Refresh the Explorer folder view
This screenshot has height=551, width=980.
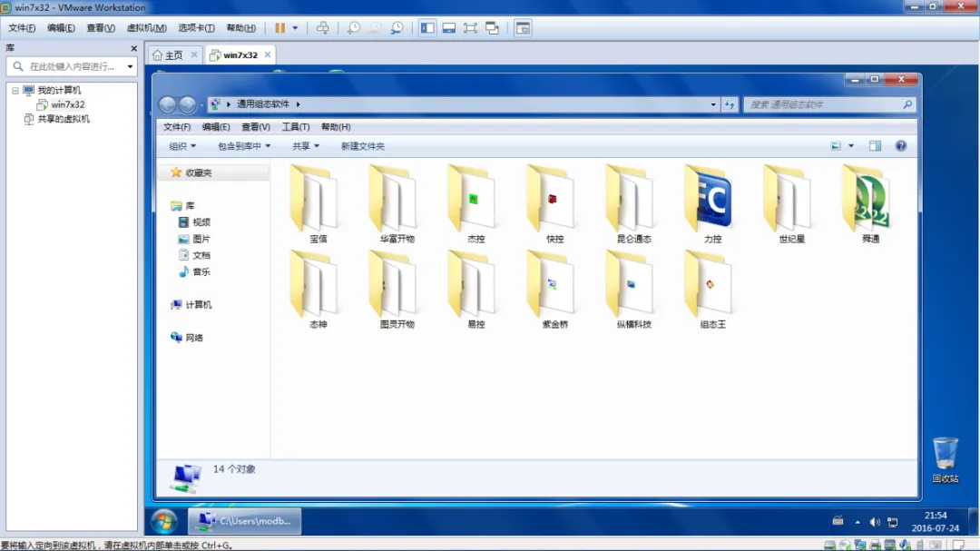click(730, 104)
